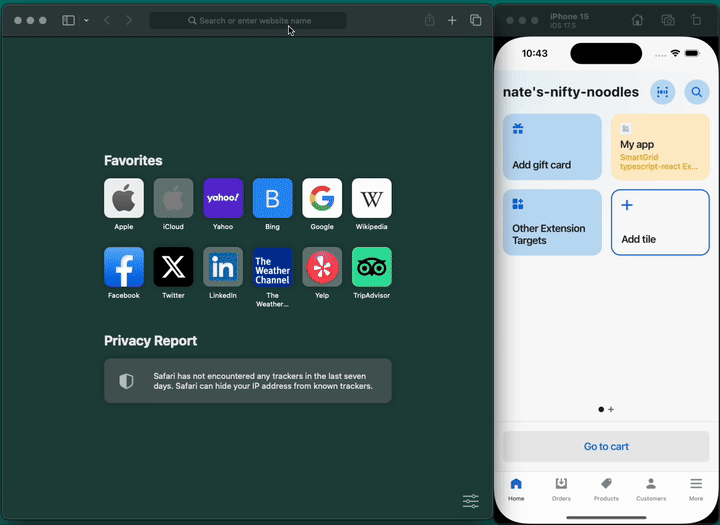This screenshot has width=720, height=525.
Task: Tap the search icon in POS app
Action: pos(696,92)
